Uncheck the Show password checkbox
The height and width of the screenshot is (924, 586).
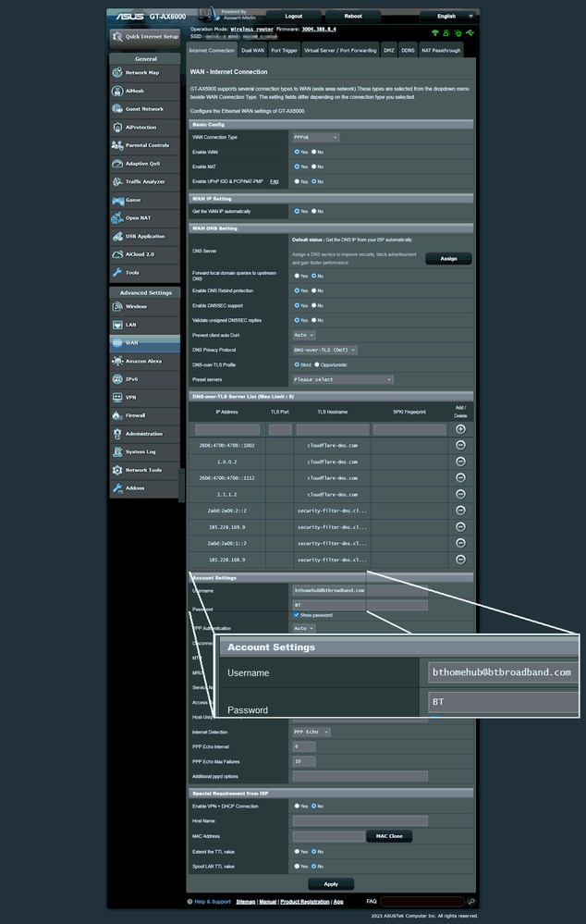point(296,615)
